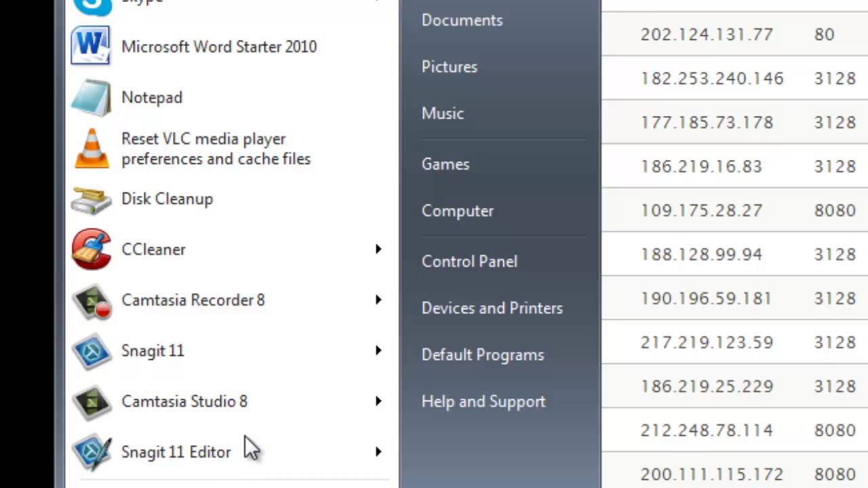Open Control Panel
The image size is (868, 488).
[469, 261]
